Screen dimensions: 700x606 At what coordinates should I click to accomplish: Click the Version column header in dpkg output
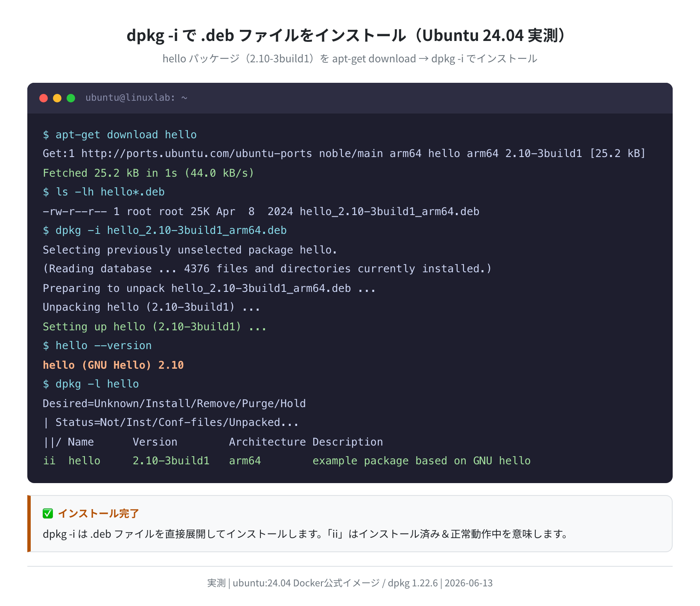tap(155, 442)
